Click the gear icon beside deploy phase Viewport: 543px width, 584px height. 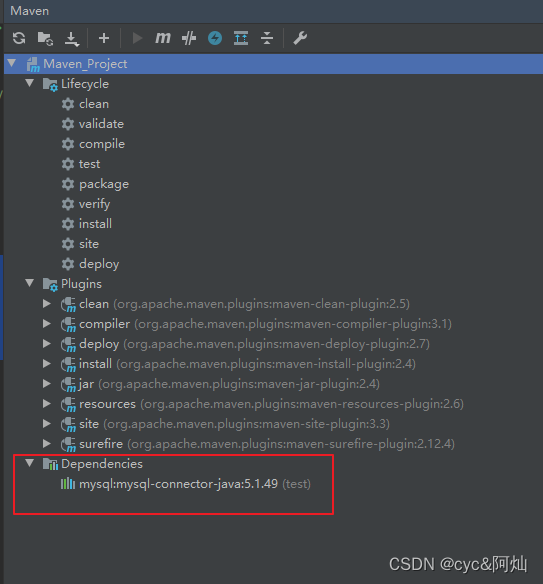tap(68, 264)
